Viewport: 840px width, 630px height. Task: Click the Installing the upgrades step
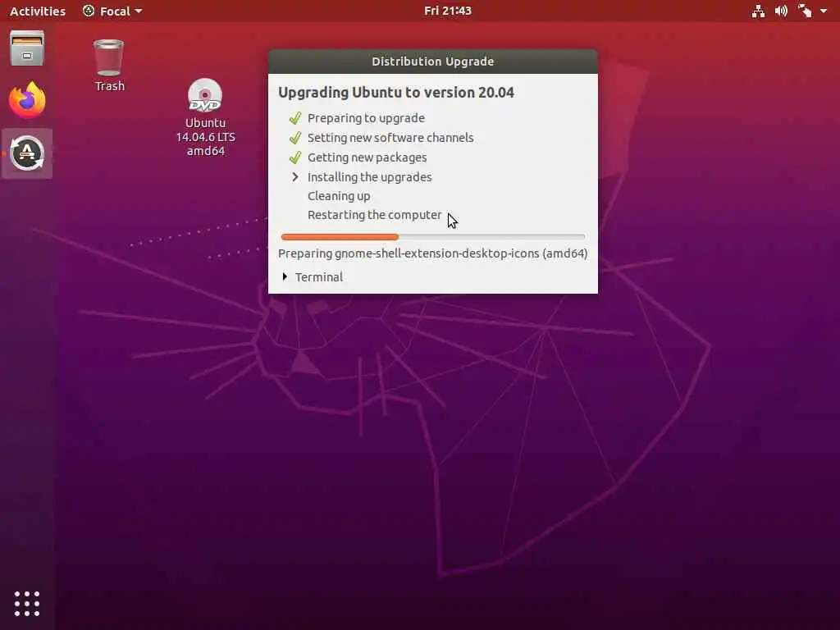point(370,177)
